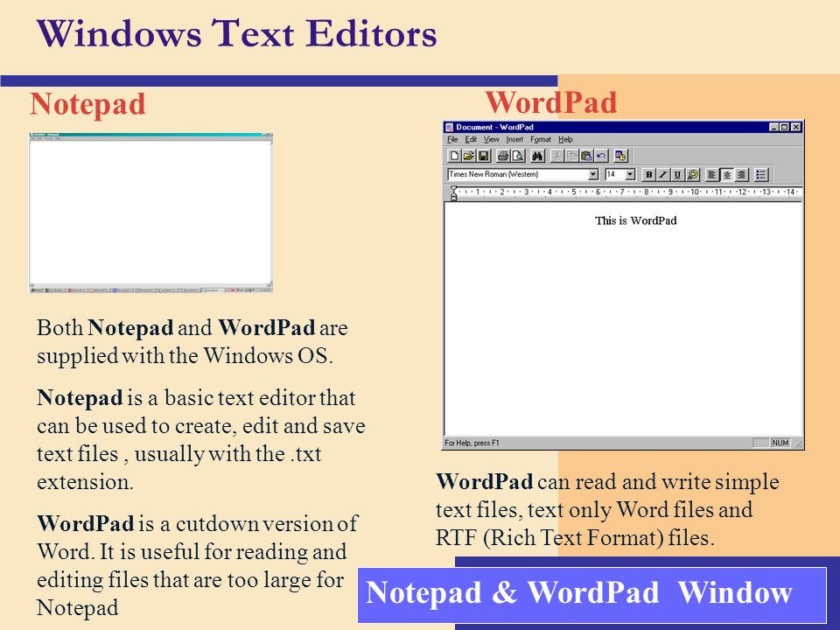Screen dimensions: 840x630
Task: Click the indent marker on the ruler
Action: pos(454,192)
